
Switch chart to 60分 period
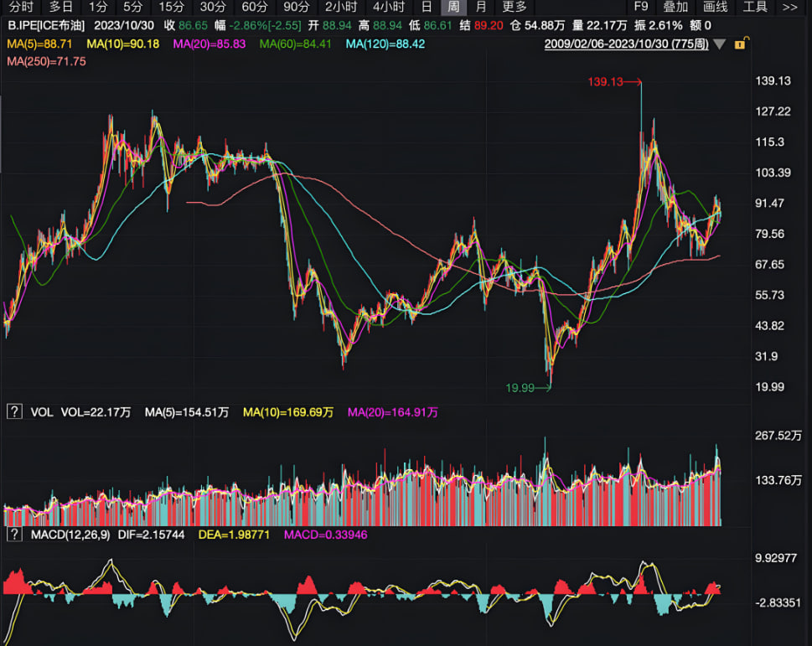(255, 7)
